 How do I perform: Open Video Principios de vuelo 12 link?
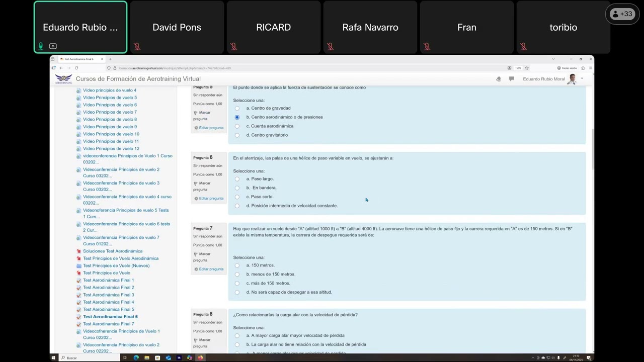click(111, 149)
